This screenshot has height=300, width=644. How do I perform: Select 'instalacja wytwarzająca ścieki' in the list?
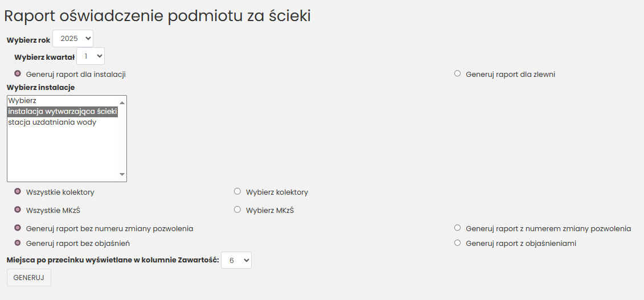pyautogui.click(x=62, y=112)
